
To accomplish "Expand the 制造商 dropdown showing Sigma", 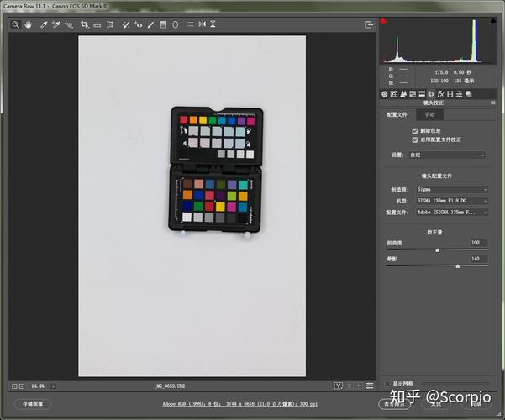I will (x=451, y=190).
